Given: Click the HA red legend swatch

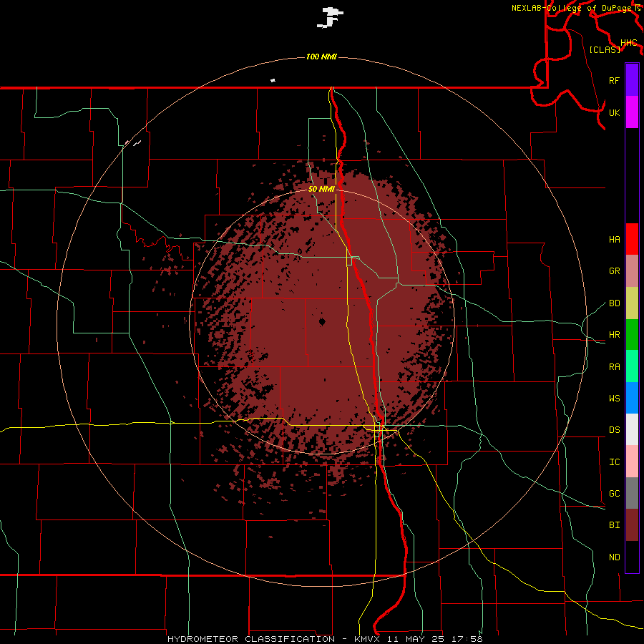Looking at the screenshot, I should point(632,239).
